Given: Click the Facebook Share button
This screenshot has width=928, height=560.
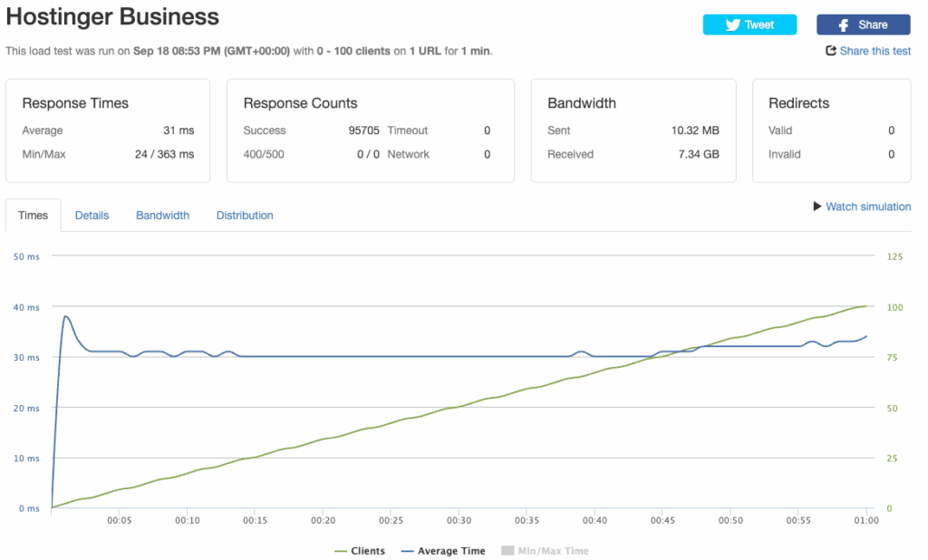Looking at the screenshot, I should click(x=863, y=25).
